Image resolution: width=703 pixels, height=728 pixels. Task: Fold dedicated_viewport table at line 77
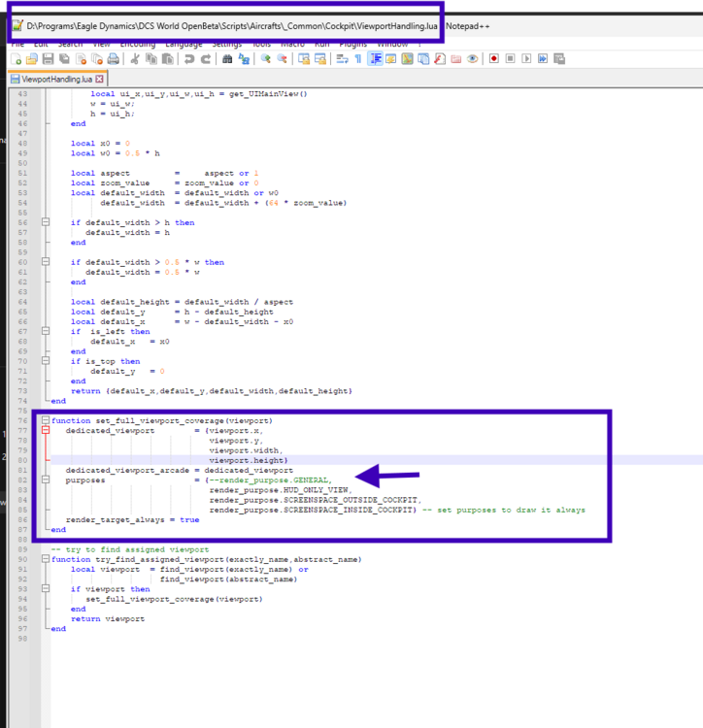point(46,430)
